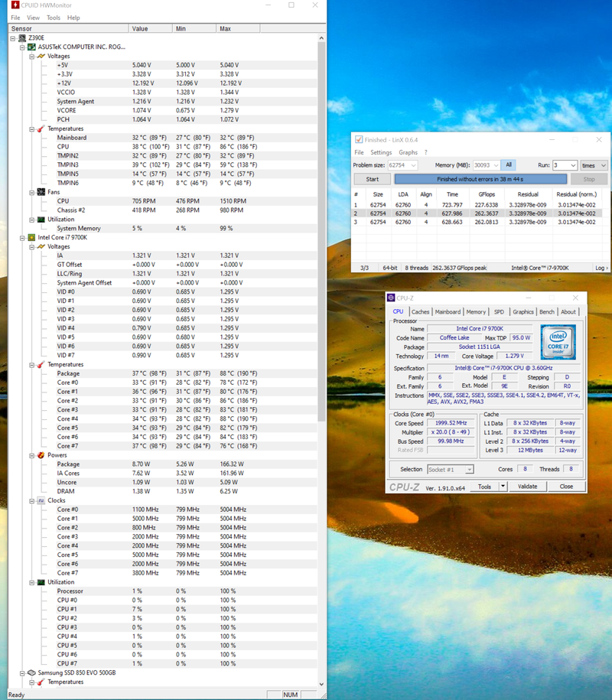Open the Socket #1 selection dropdown in CPU-Z
The height and width of the screenshot is (700, 612).
(x=469, y=469)
